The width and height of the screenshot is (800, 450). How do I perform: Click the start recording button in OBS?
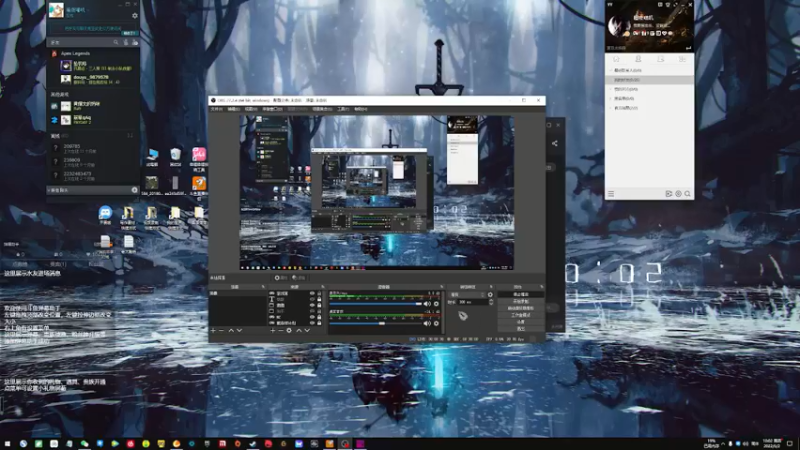(520, 302)
